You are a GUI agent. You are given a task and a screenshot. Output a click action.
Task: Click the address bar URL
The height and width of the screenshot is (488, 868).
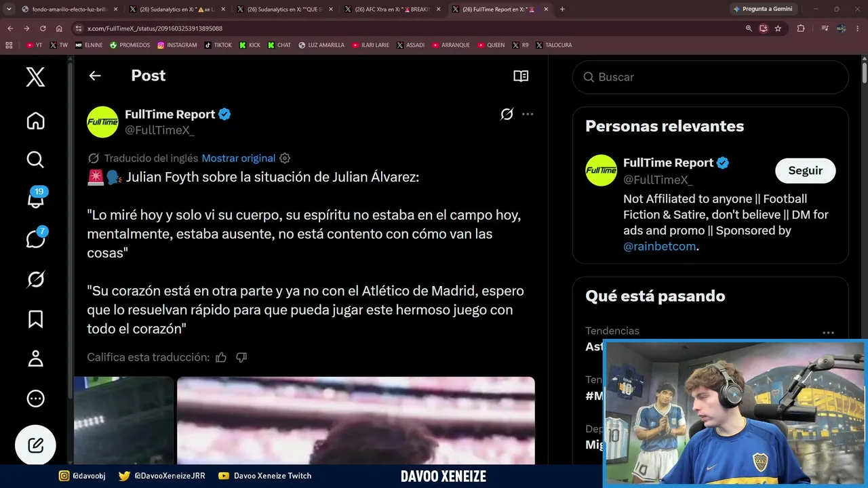click(x=155, y=28)
